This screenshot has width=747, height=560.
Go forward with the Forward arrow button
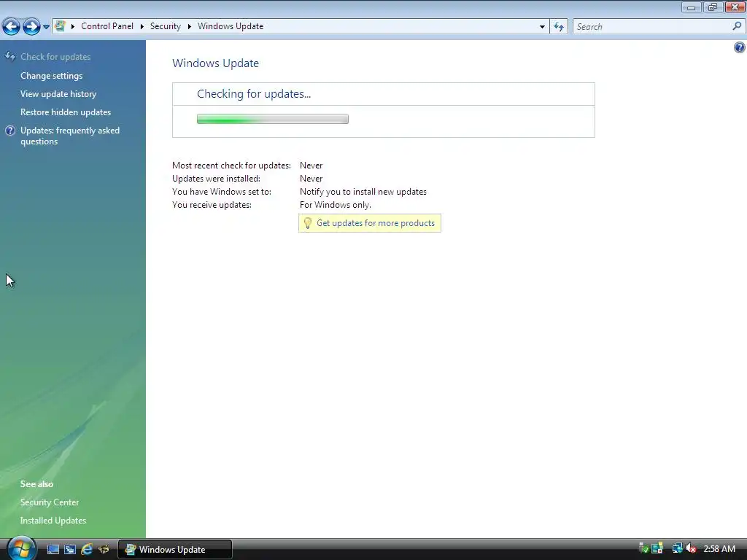[31, 27]
